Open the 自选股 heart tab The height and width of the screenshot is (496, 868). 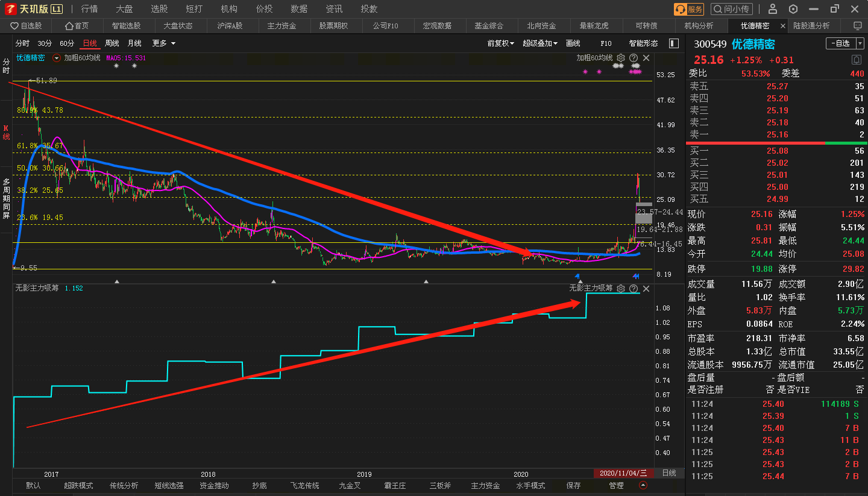point(26,26)
